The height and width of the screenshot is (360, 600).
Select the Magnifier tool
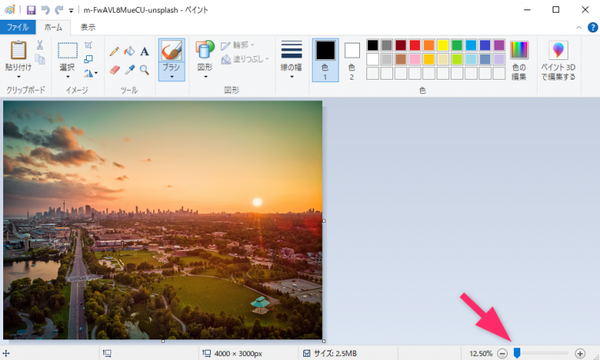[x=144, y=70]
